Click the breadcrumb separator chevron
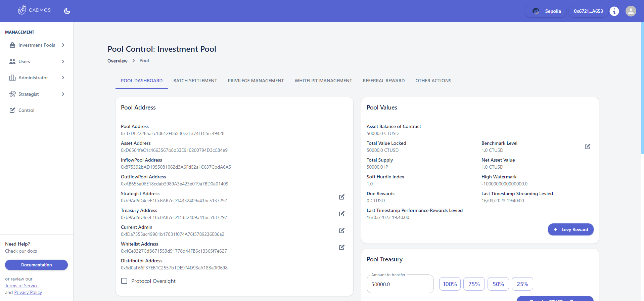 134,60
